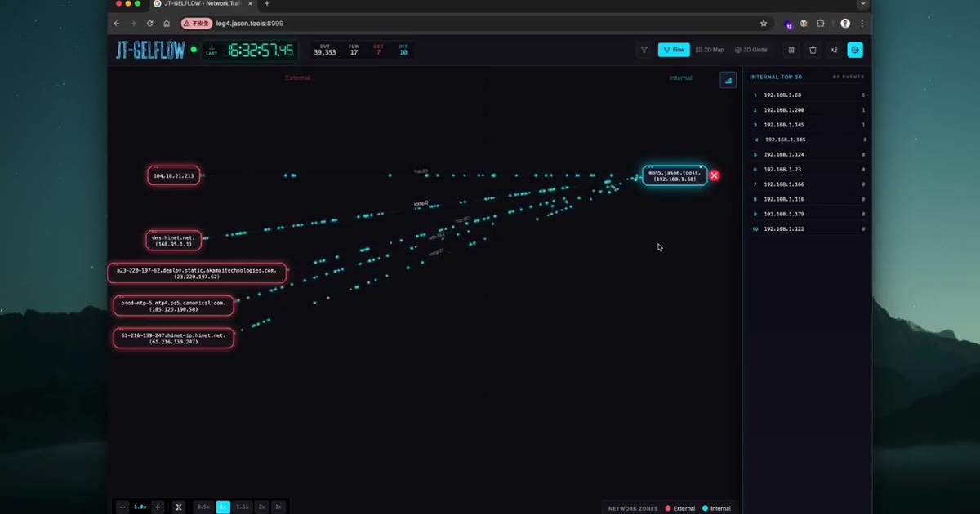Open the browser three-dot menu

[862, 24]
